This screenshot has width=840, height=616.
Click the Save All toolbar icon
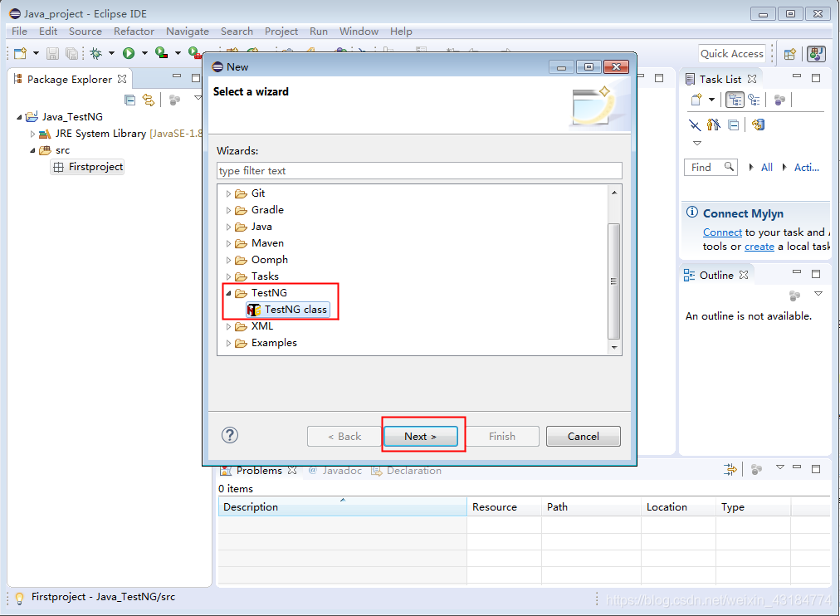click(x=71, y=54)
